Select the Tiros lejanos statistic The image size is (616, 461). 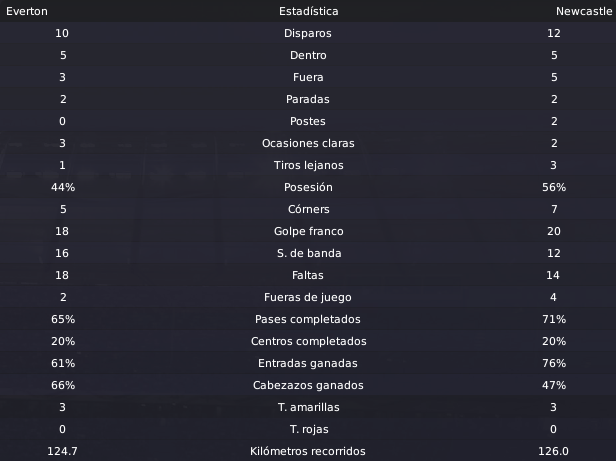point(308,165)
